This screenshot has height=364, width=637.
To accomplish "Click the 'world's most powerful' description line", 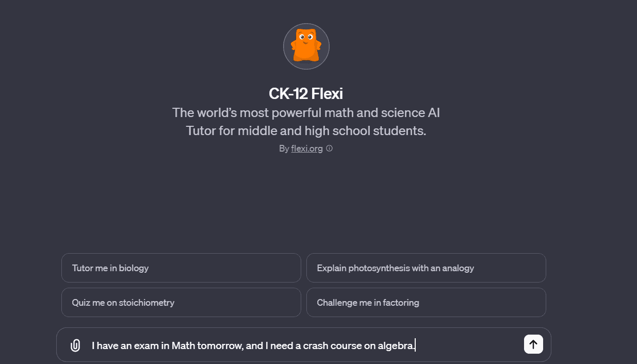I will [x=306, y=112].
